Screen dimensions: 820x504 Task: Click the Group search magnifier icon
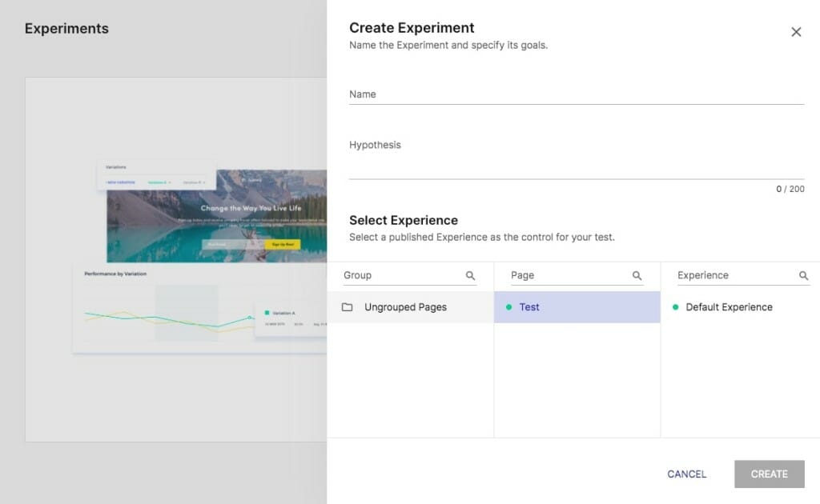(470, 276)
